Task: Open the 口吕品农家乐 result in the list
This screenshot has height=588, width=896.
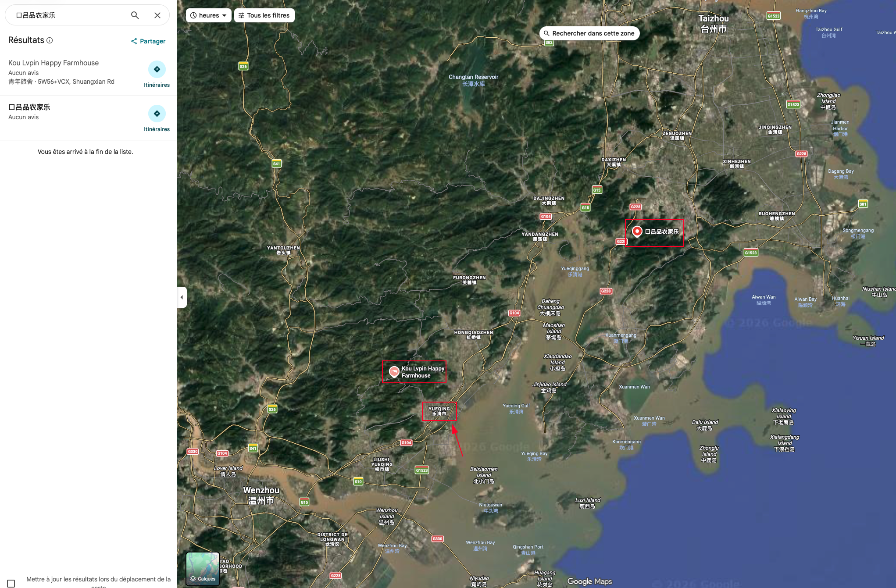Action: 88,118
